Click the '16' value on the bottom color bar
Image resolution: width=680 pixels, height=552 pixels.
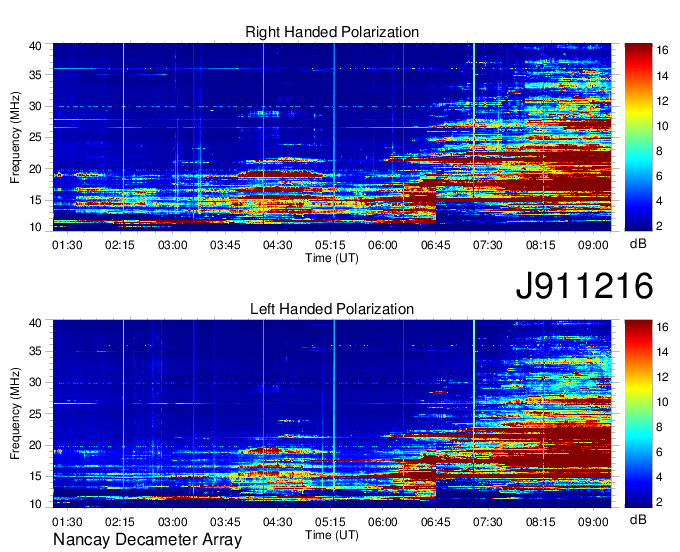tap(662, 327)
